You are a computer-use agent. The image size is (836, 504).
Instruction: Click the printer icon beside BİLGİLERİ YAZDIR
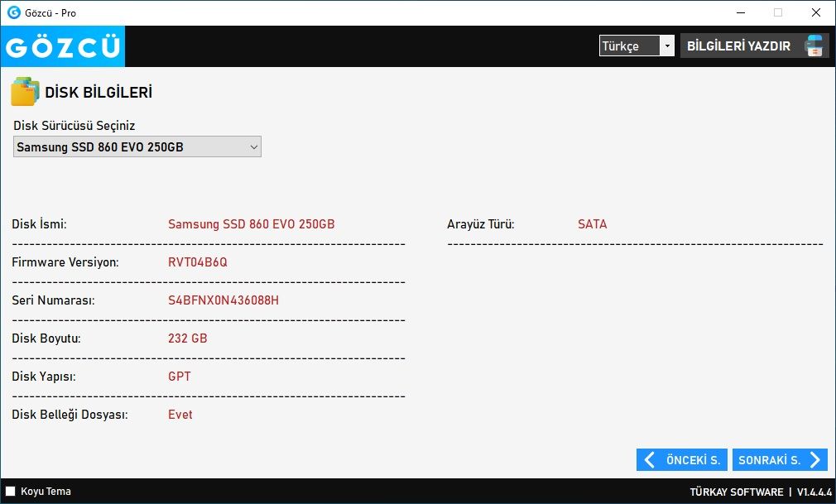814,46
